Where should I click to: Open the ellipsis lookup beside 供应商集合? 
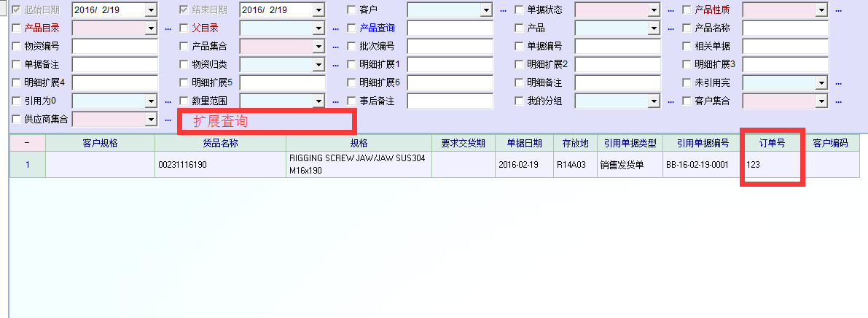click(168, 119)
